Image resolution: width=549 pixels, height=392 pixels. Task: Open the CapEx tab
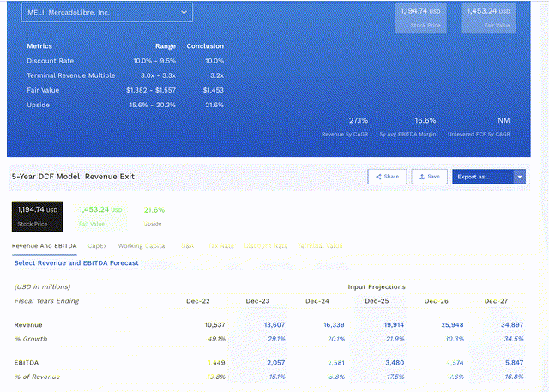[98, 246]
